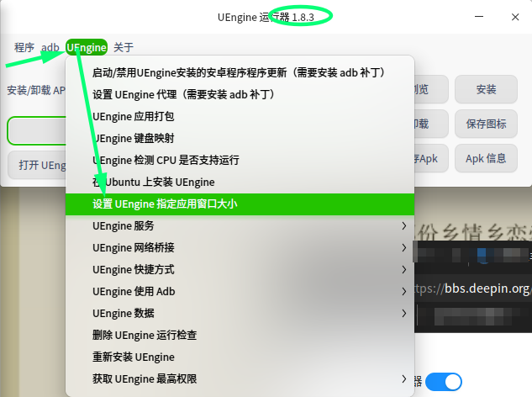The height and width of the screenshot is (397, 532).
Task: Open the 关于 menu
Action: (124, 47)
